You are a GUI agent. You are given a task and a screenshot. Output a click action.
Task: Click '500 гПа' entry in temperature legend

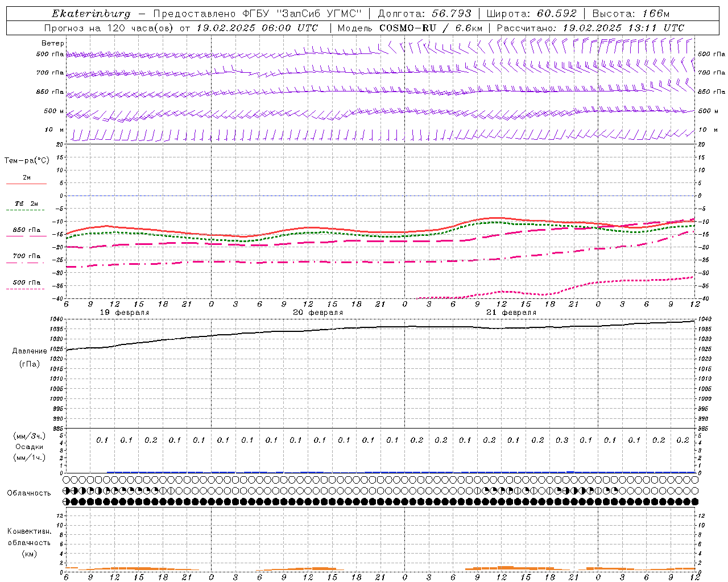tap(27, 282)
